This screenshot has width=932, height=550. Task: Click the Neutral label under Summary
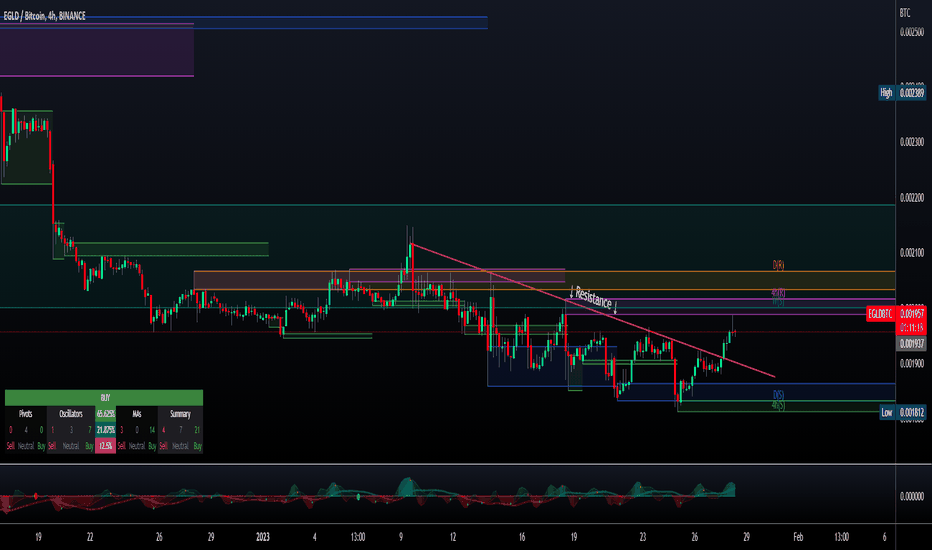point(180,446)
